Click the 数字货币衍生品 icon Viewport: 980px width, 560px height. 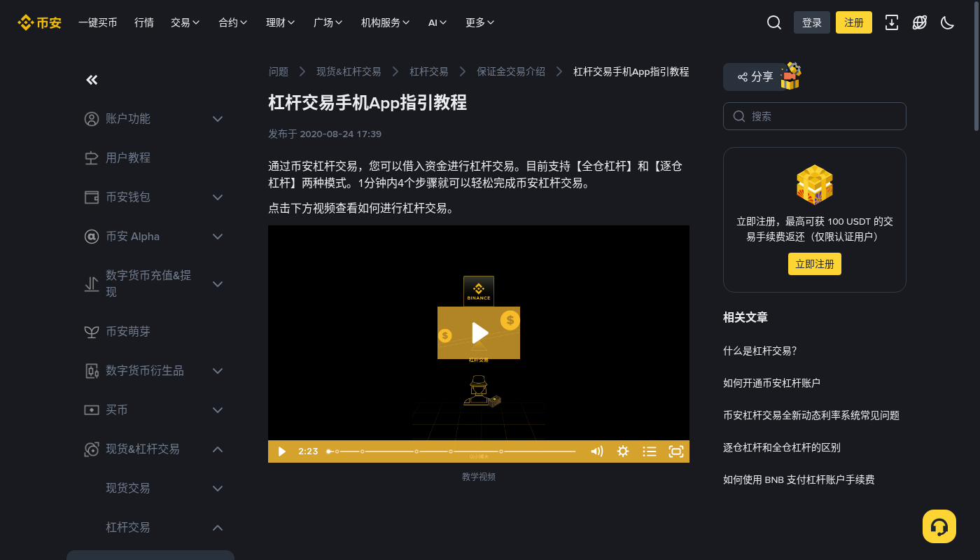coord(92,371)
